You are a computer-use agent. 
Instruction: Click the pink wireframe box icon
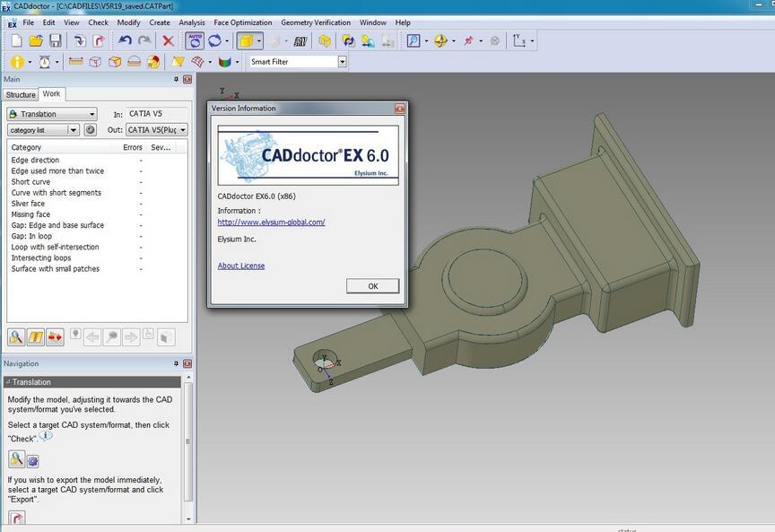(95, 62)
